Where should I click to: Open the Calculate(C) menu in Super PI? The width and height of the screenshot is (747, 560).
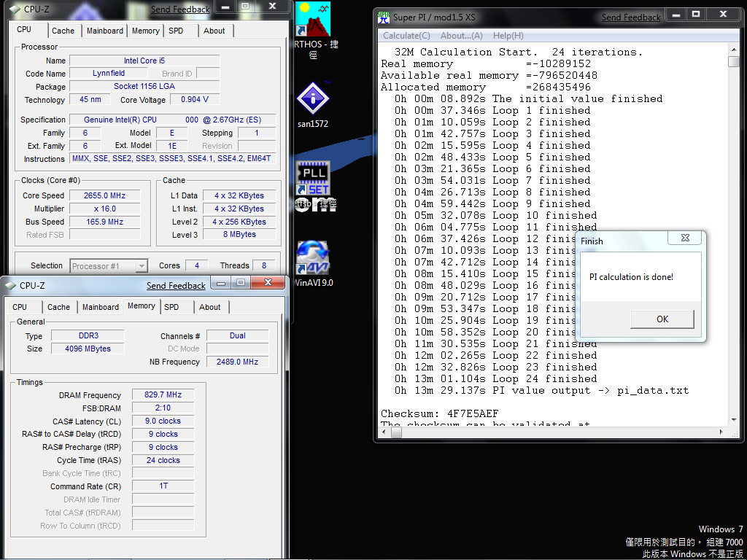click(406, 36)
